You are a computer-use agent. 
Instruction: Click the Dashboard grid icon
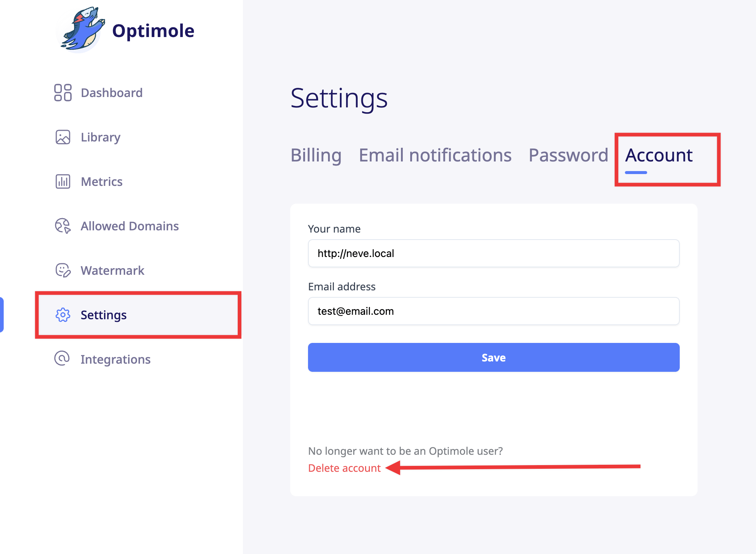[63, 93]
